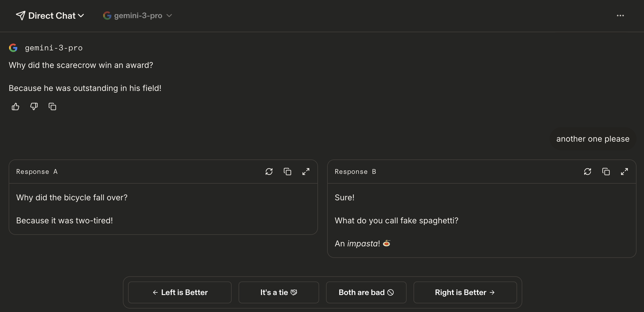644x312 pixels.
Task: Vote Both are bad
Action: tap(366, 292)
